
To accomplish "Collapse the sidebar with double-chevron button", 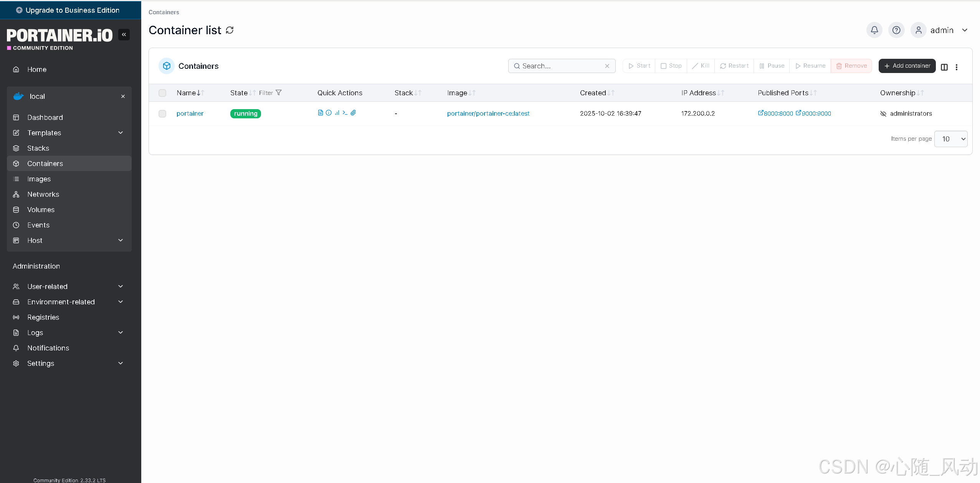I will 124,35.
